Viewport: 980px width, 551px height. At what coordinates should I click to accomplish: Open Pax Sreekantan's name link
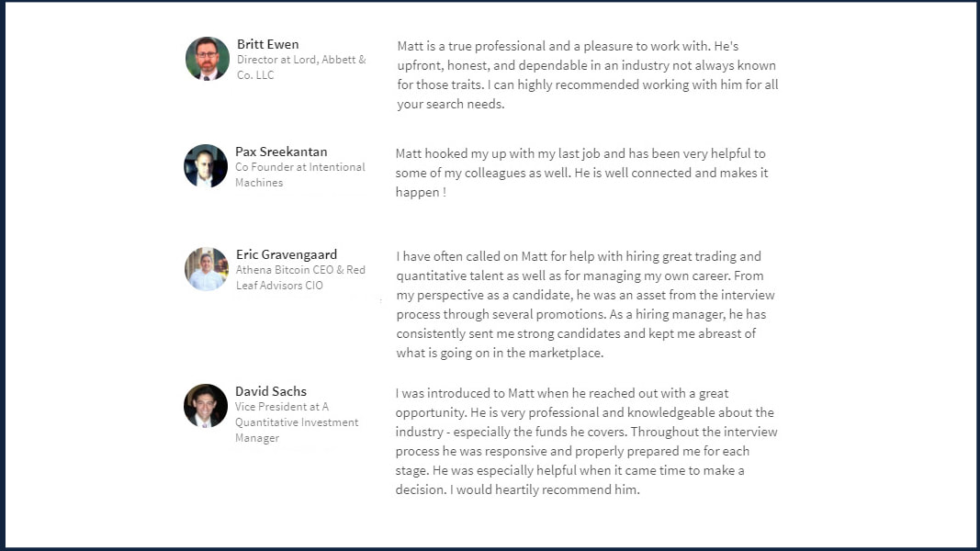click(x=281, y=152)
